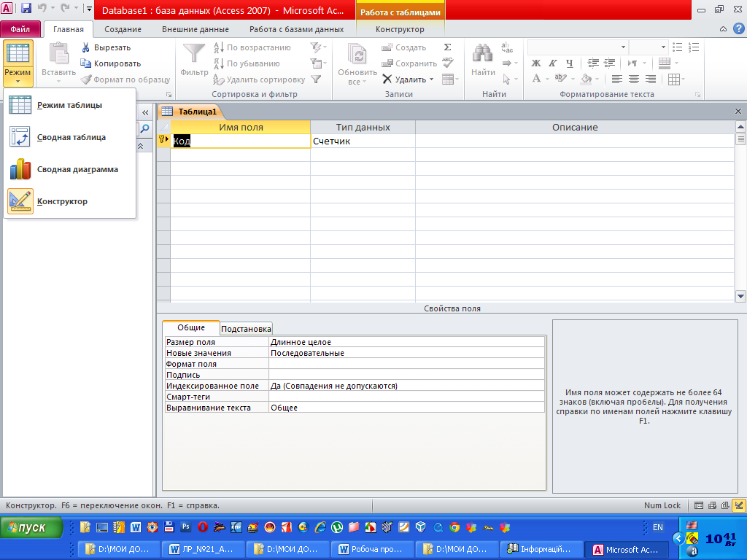Toggle bold Ж formatting
The width and height of the screenshot is (747, 560).
[536, 63]
